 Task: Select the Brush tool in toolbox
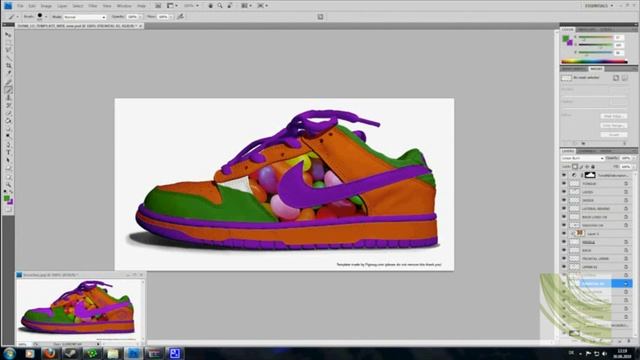(x=8, y=89)
